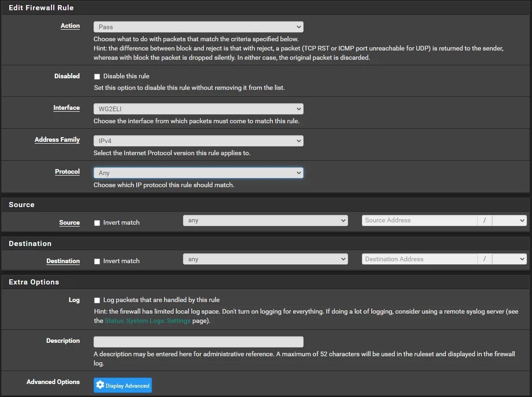Screen dimensions: 532x397
Task: Click the bold Description field label
Action: tap(63, 341)
